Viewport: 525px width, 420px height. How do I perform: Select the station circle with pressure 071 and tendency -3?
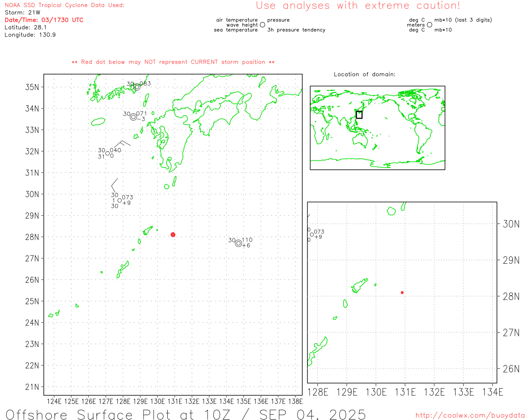(x=133, y=117)
